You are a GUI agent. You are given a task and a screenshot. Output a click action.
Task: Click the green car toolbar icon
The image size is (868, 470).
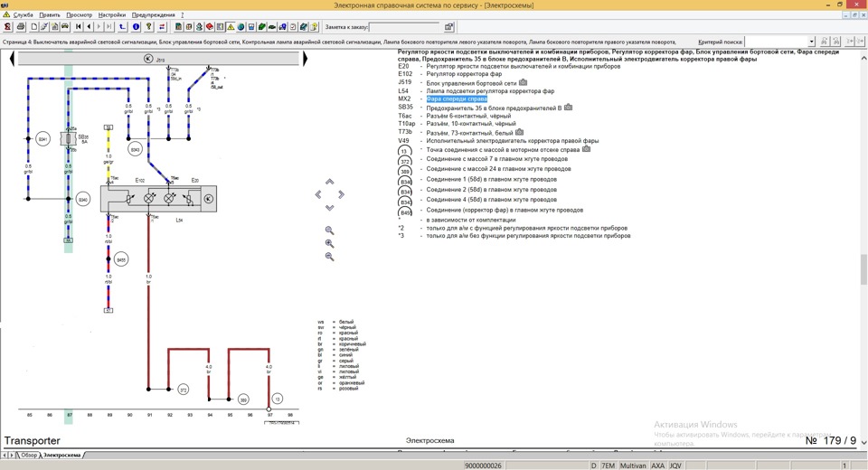pyautogui.click(x=272, y=26)
